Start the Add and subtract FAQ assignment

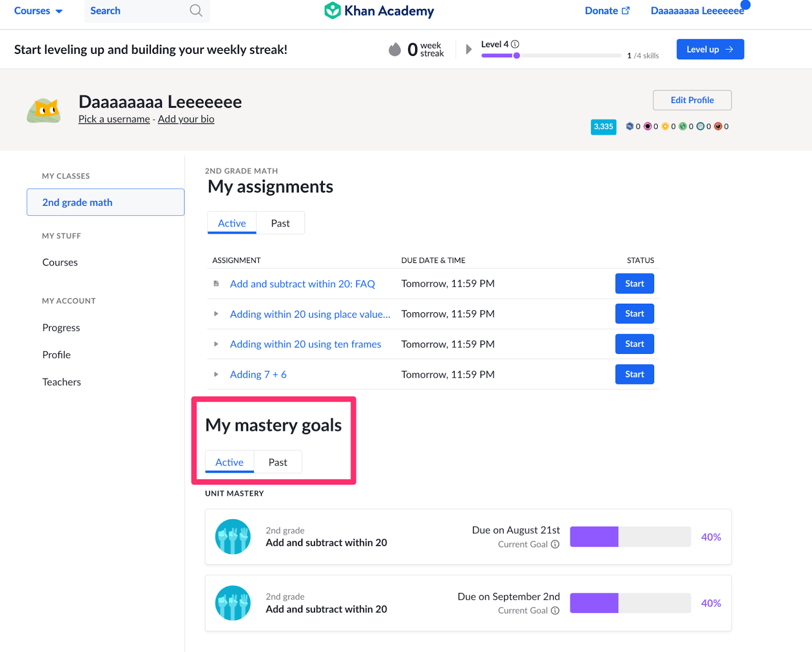click(634, 283)
